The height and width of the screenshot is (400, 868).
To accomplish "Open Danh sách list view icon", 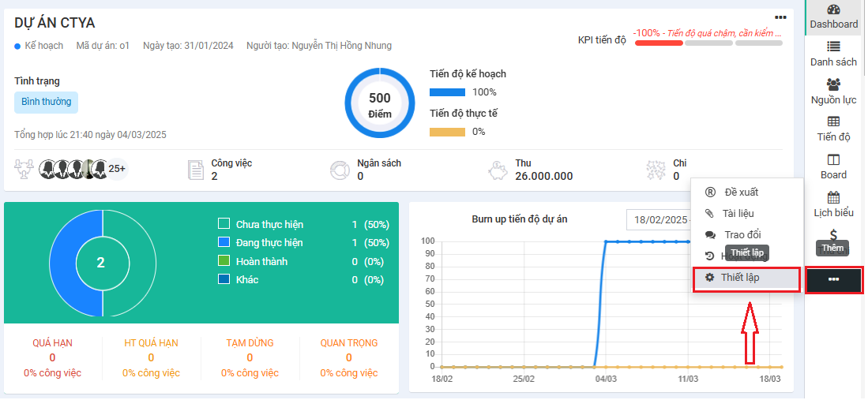I will (833, 47).
